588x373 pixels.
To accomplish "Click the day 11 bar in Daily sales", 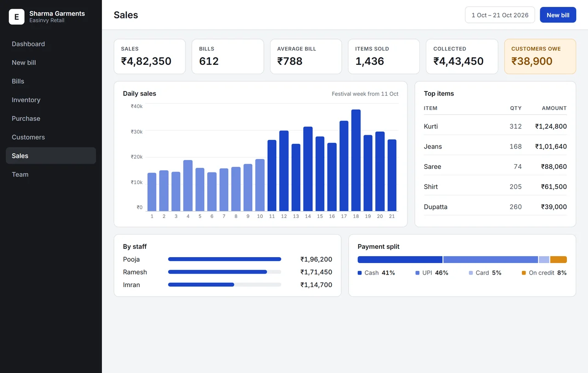I will point(272,175).
